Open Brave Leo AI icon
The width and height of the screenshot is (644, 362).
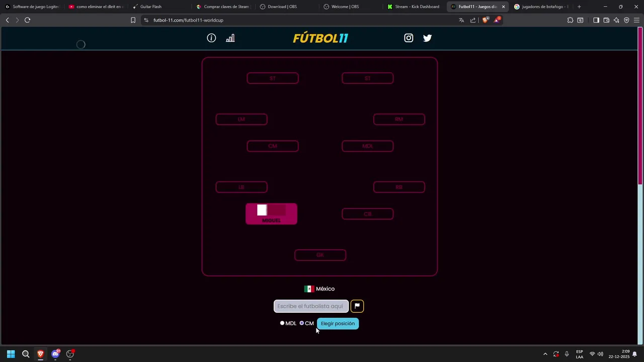(x=616, y=20)
